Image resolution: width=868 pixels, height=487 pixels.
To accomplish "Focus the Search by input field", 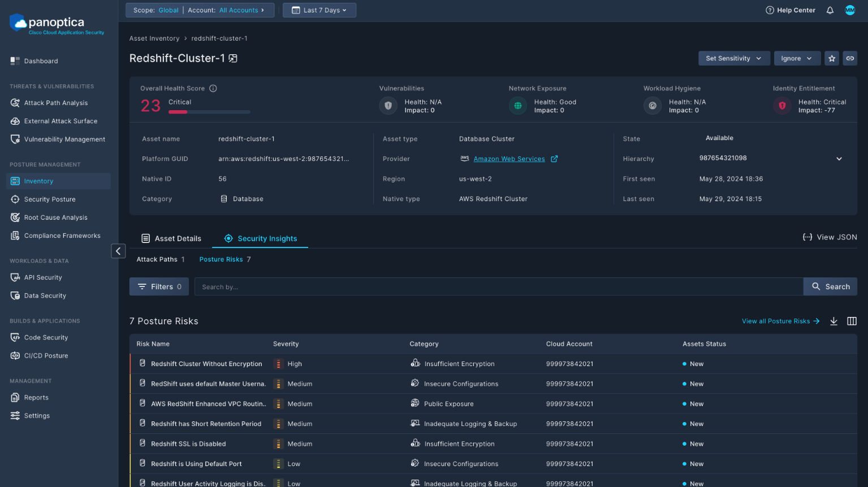I will (x=499, y=286).
